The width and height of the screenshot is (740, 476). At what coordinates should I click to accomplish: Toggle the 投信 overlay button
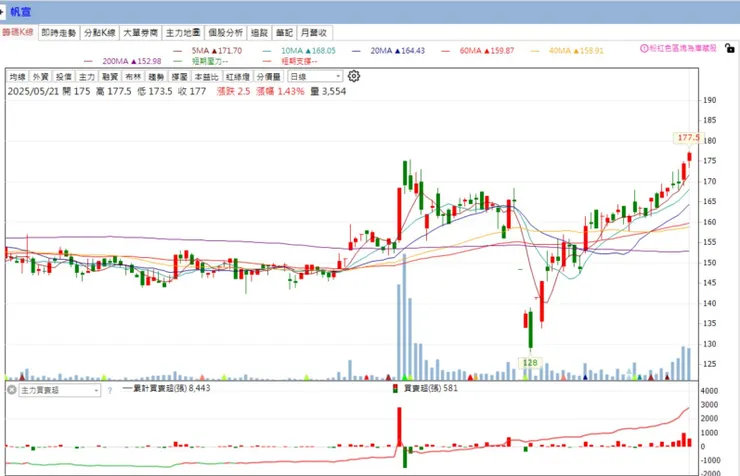coord(64,76)
